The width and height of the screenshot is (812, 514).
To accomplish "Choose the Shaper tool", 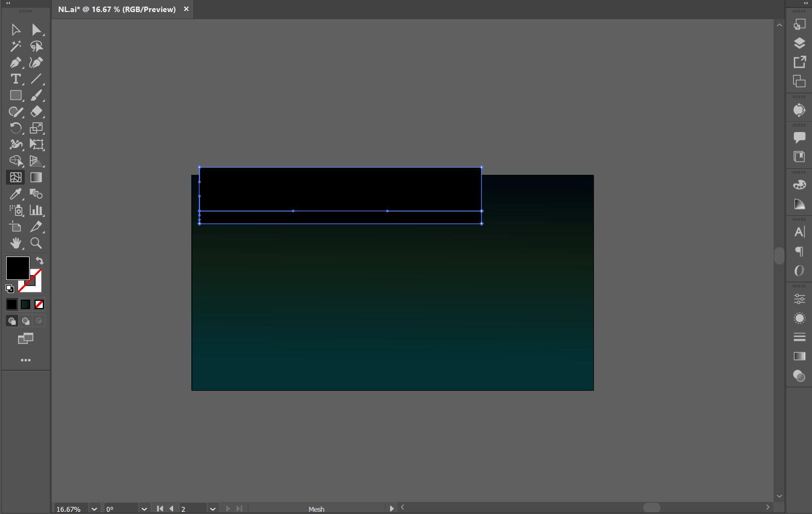I will tap(16, 112).
